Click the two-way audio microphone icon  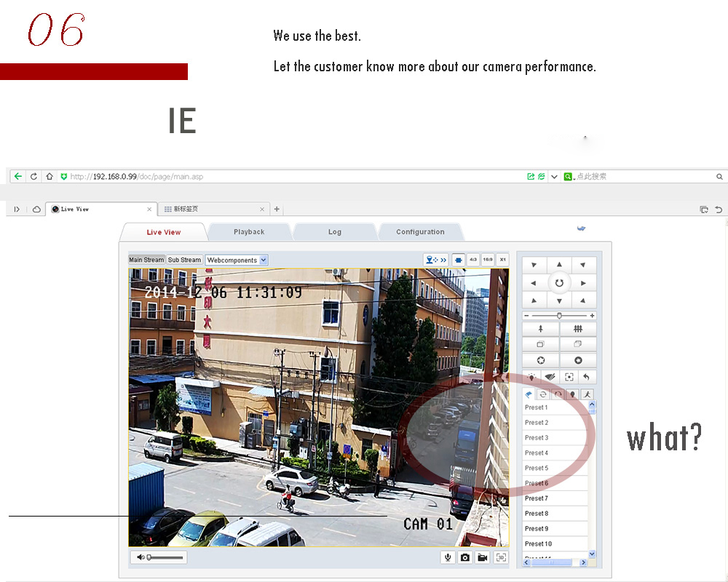point(449,557)
